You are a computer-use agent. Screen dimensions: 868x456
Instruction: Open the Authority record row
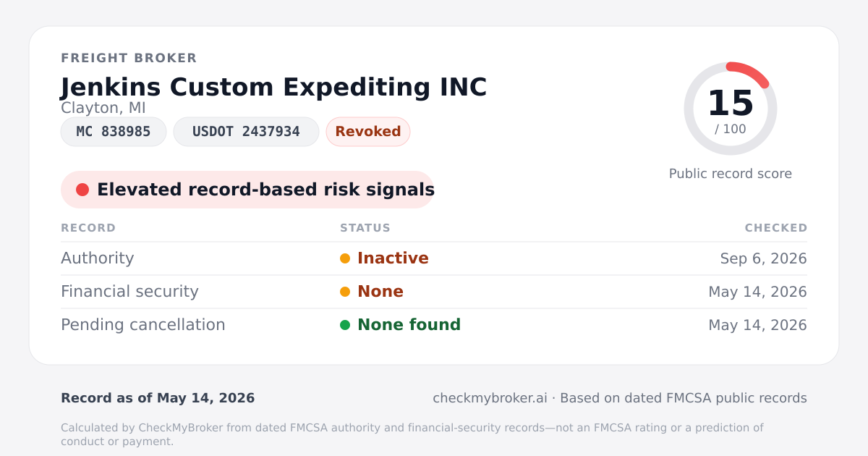pyautogui.click(x=434, y=258)
